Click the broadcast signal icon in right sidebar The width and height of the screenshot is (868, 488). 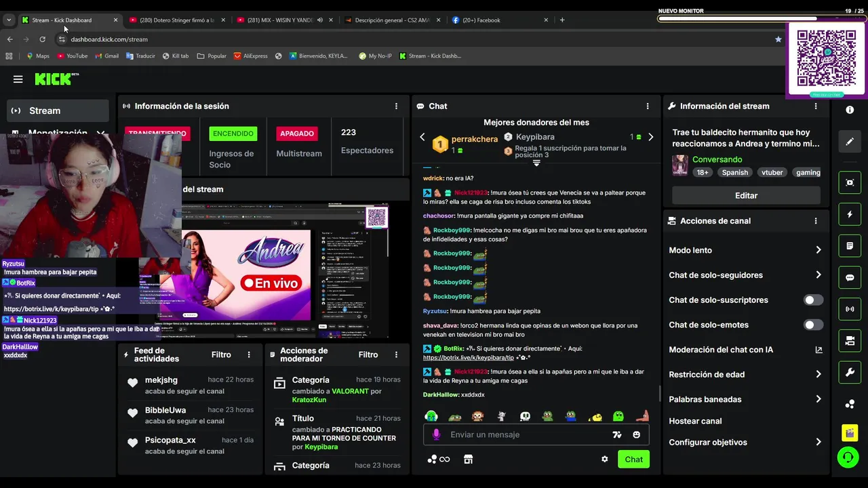coord(850,309)
